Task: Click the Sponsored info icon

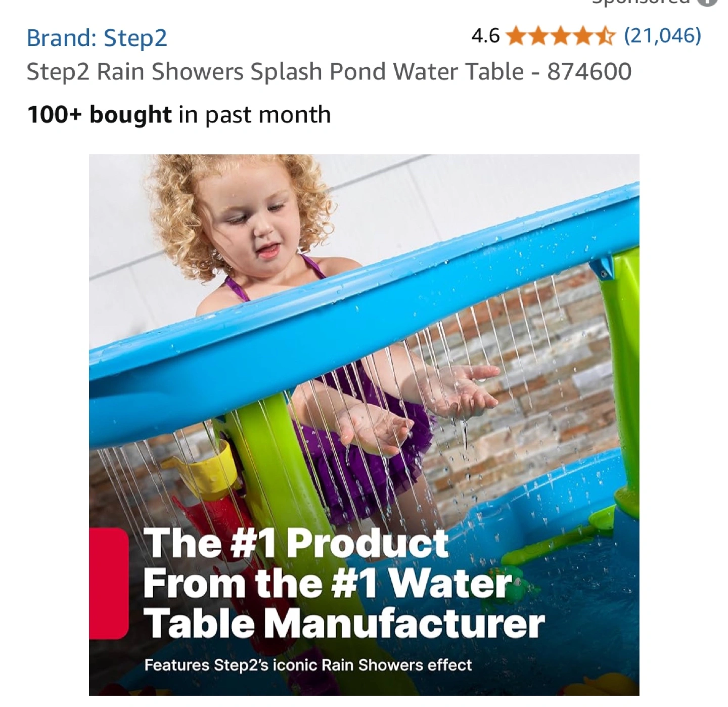Action: (707, 2)
